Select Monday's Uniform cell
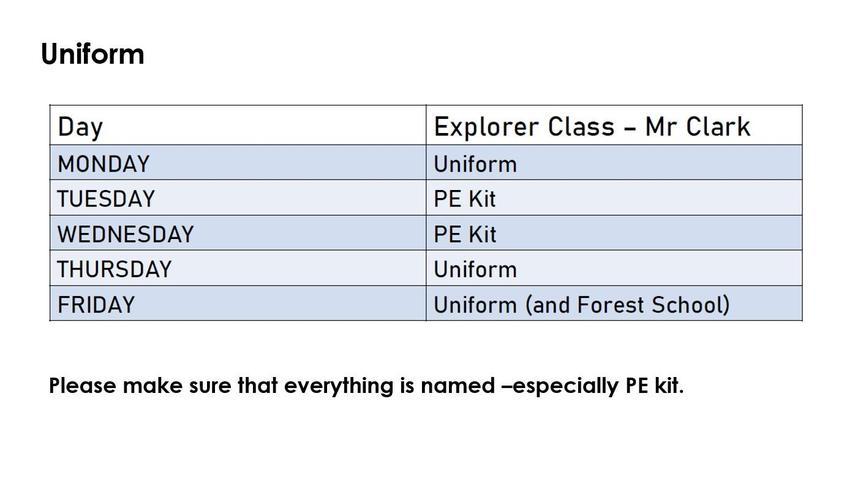The width and height of the screenshot is (855, 480). coord(614,163)
